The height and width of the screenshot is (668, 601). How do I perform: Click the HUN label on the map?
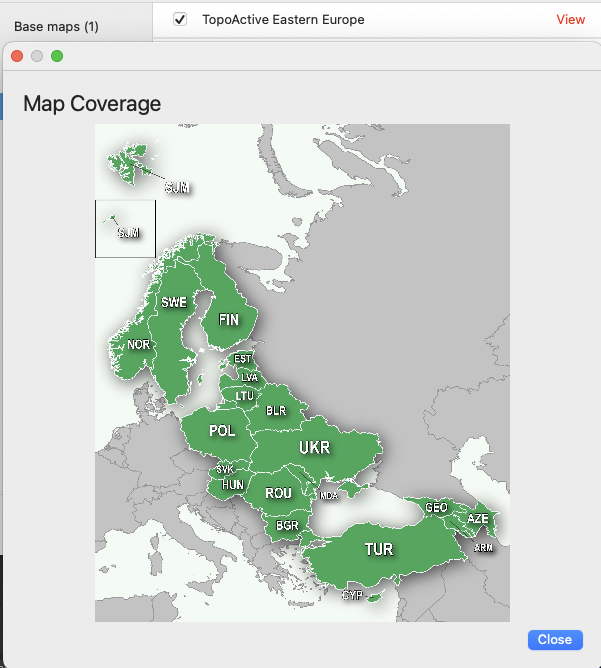[233, 484]
